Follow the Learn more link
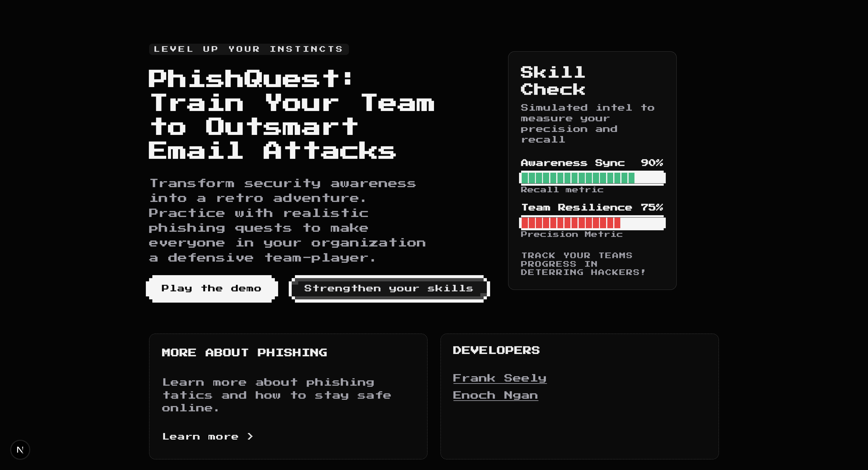 click(x=200, y=436)
